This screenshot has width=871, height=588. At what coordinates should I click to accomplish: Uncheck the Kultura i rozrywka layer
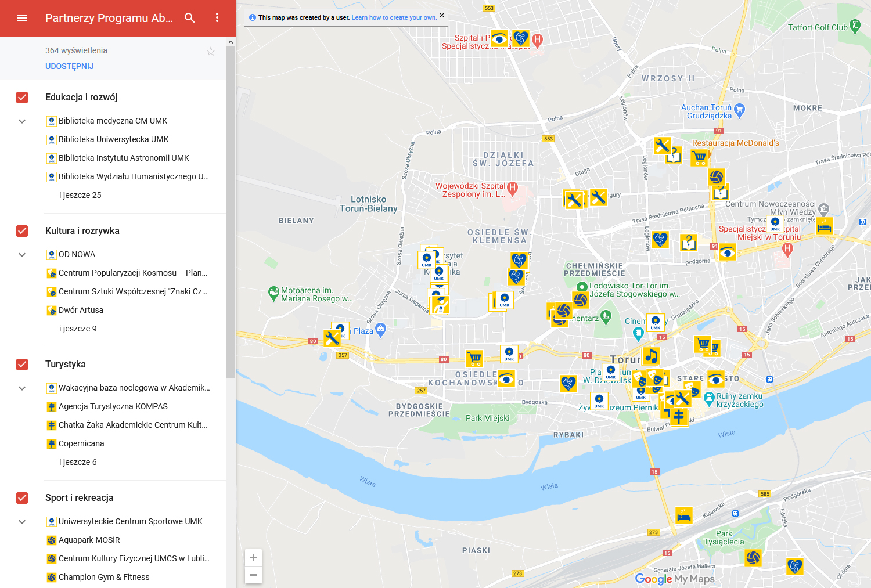(x=22, y=231)
